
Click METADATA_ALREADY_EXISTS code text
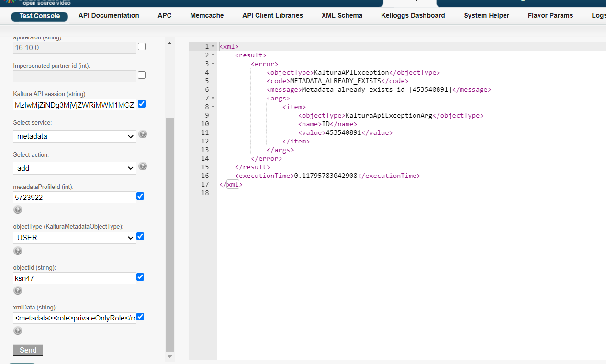(x=336, y=81)
